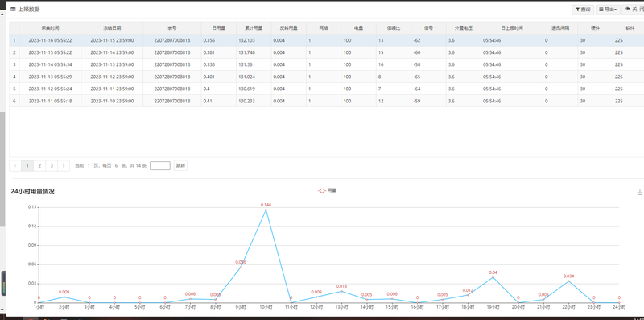
Task: Click the left vertical scrollbar thumb
Action: click(2, 168)
